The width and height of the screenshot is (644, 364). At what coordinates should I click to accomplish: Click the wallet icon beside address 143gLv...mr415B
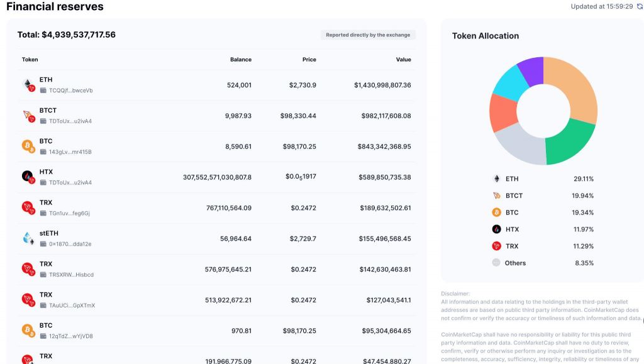point(43,152)
